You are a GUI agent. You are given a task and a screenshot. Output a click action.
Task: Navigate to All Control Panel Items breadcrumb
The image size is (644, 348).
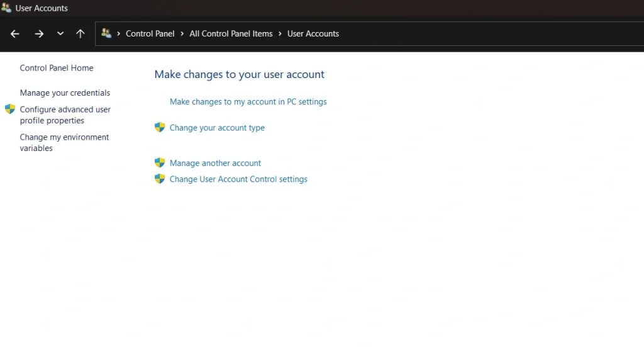point(231,34)
